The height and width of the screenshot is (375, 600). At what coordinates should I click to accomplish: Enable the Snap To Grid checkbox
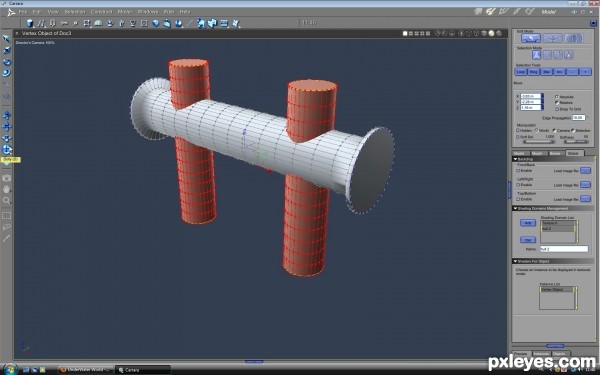point(557,109)
